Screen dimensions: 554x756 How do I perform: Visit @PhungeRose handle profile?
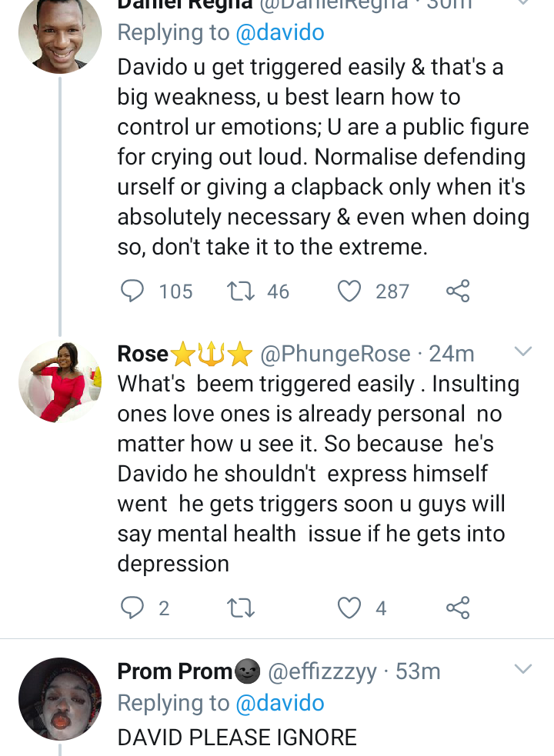(335, 354)
